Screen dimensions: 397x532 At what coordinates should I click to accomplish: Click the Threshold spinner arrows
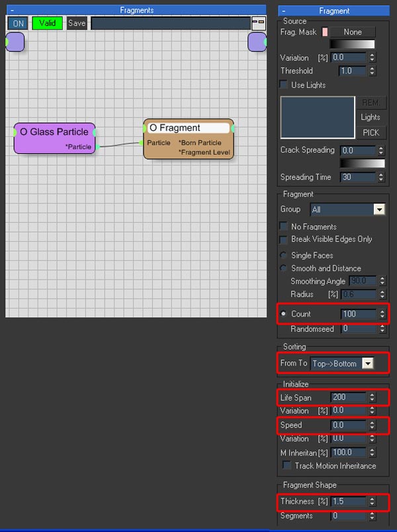(x=373, y=71)
